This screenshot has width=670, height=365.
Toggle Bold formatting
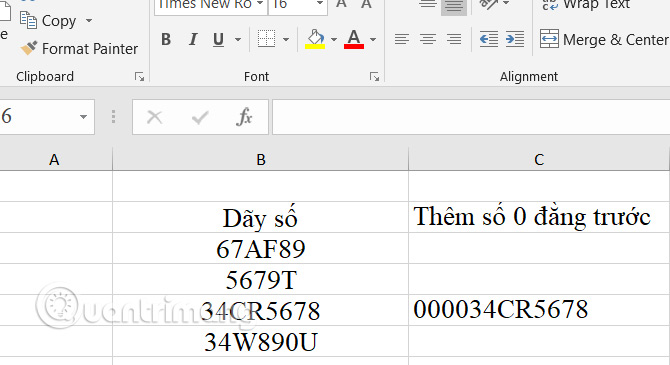[166, 40]
